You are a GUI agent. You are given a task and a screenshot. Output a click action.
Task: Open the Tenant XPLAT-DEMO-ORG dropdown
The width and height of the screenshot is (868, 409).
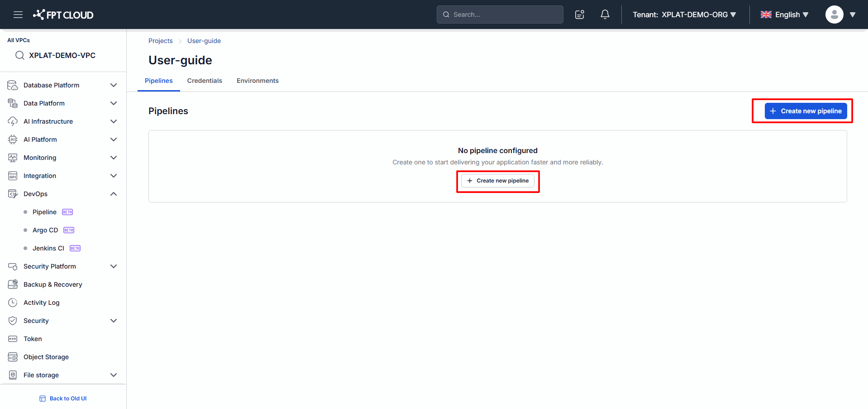tap(684, 14)
